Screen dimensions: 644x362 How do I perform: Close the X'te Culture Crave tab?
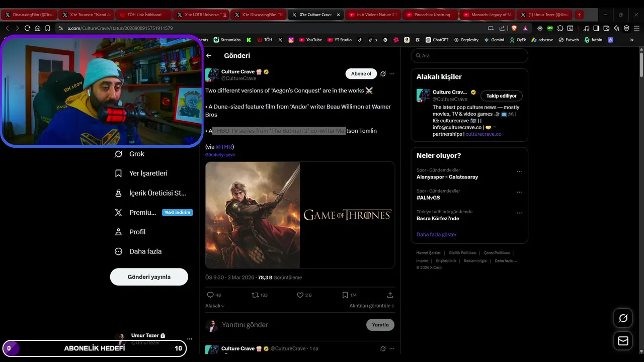click(x=338, y=15)
